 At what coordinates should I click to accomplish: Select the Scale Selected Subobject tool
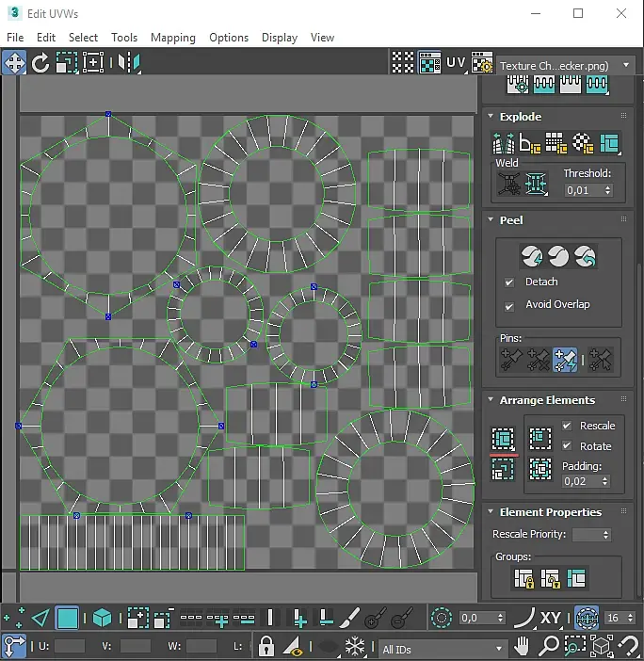(x=67, y=63)
